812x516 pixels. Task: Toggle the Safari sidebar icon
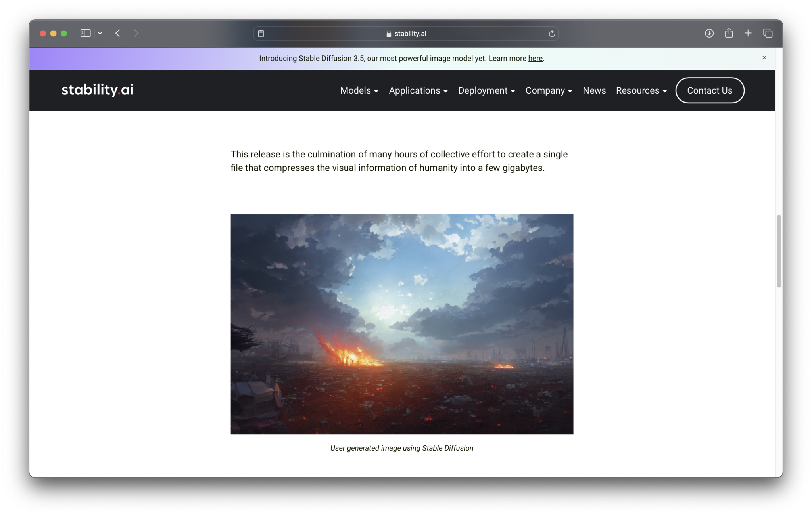[85, 33]
